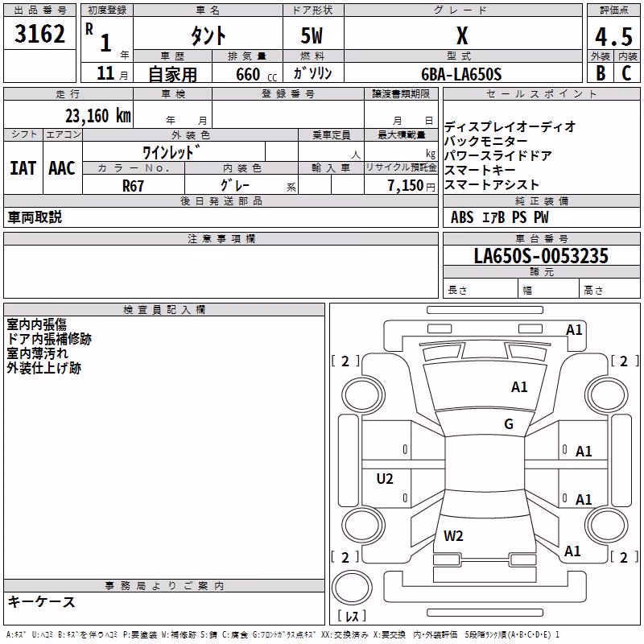Click spare tire circle icon

click(352, 587)
